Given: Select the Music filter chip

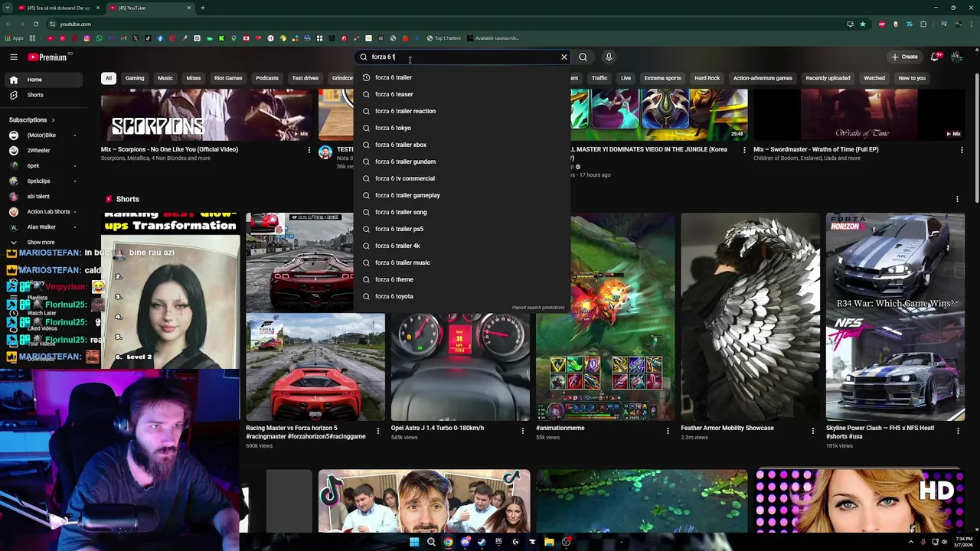Looking at the screenshot, I should pos(165,78).
